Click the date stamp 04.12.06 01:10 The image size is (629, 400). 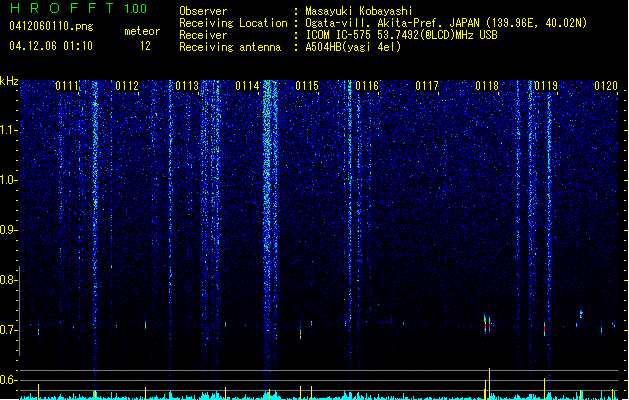51,46
